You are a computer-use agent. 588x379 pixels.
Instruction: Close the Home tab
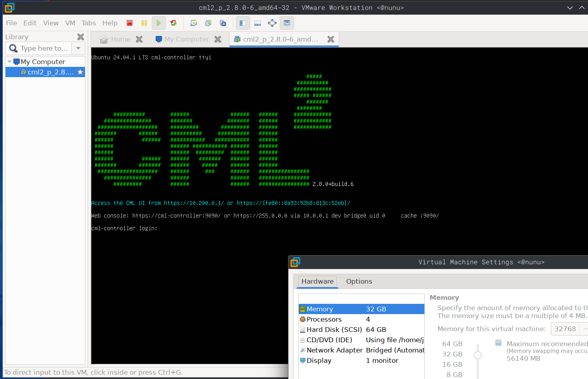[x=139, y=39]
